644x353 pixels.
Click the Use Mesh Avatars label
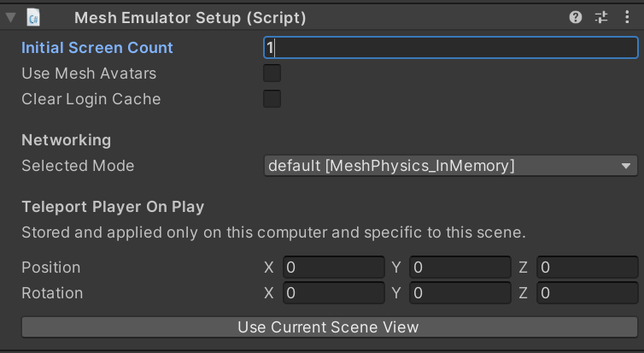coord(89,74)
